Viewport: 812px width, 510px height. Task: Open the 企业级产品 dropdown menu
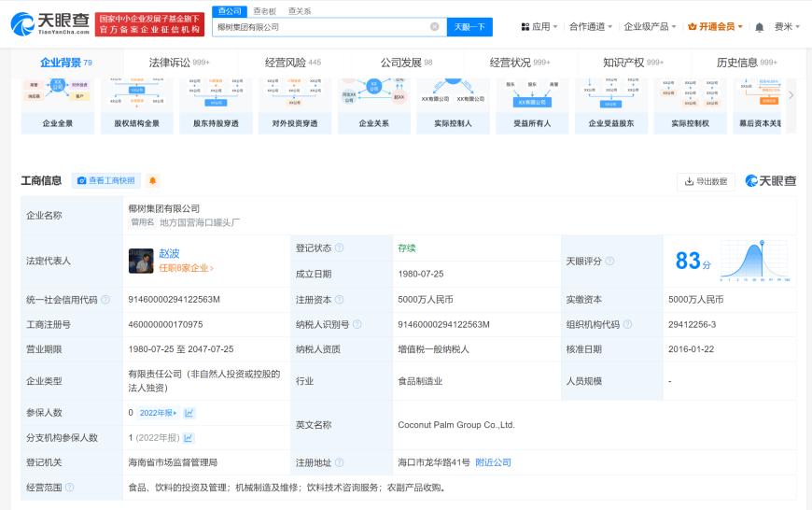[650, 26]
